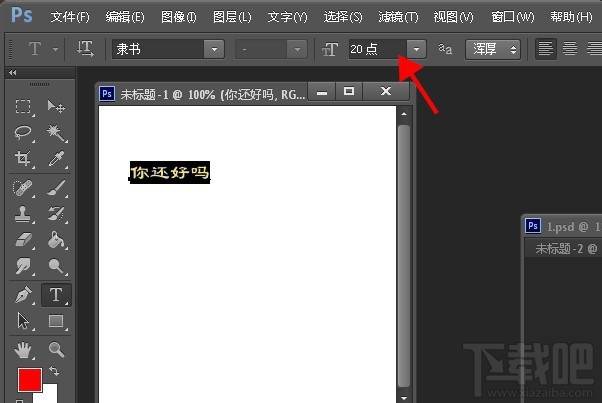Open the 选择(S) menu
The image size is (602, 403).
coord(343,17)
